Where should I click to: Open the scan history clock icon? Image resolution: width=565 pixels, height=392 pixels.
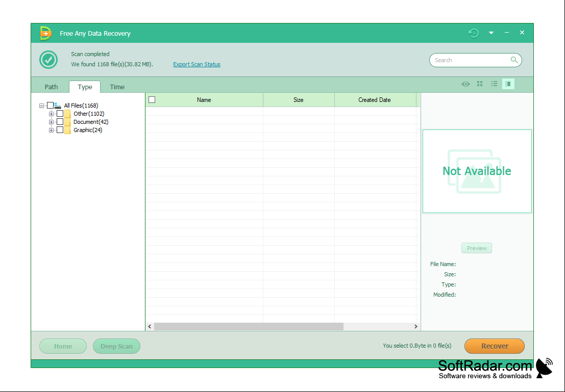point(474,33)
